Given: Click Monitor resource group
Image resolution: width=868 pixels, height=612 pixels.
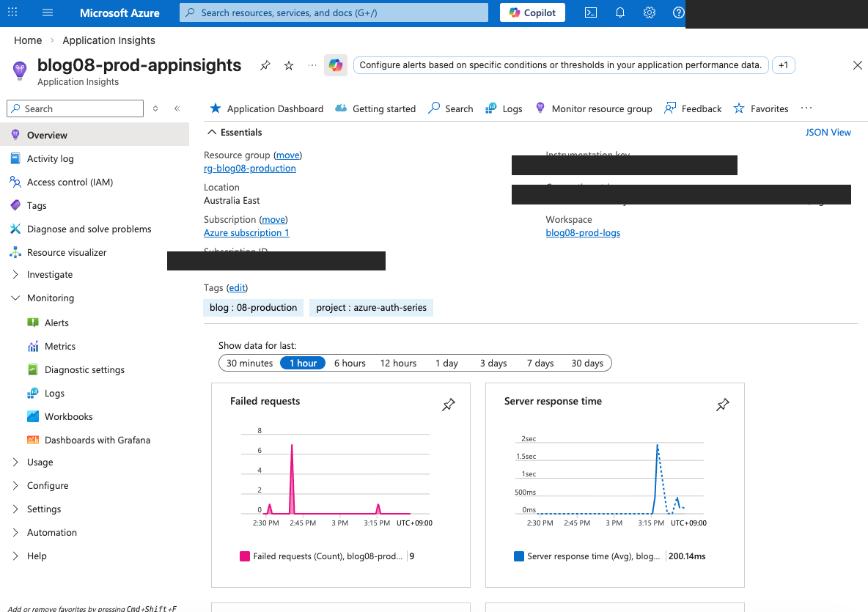Looking at the screenshot, I should [x=593, y=108].
